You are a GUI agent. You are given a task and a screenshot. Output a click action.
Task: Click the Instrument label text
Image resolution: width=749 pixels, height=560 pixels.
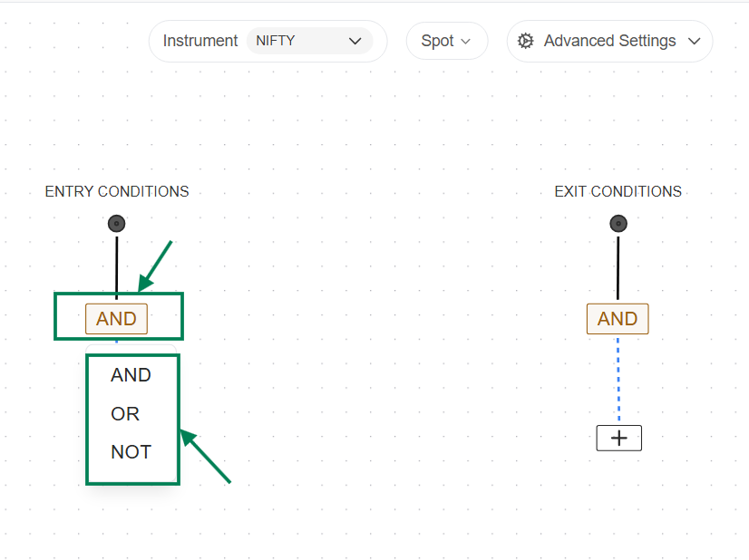[x=199, y=41]
